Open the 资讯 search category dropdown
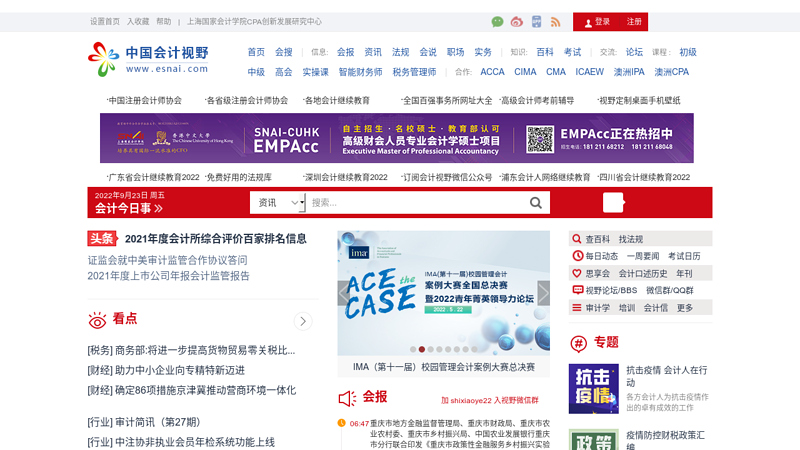 (277, 203)
